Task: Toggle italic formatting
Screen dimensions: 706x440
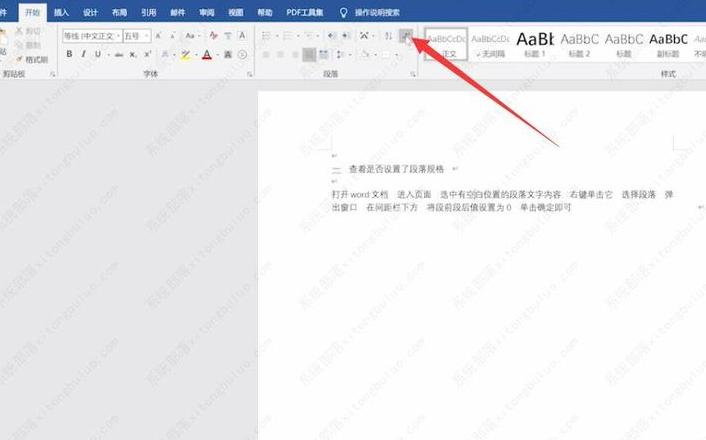Action: click(x=83, y=54)
